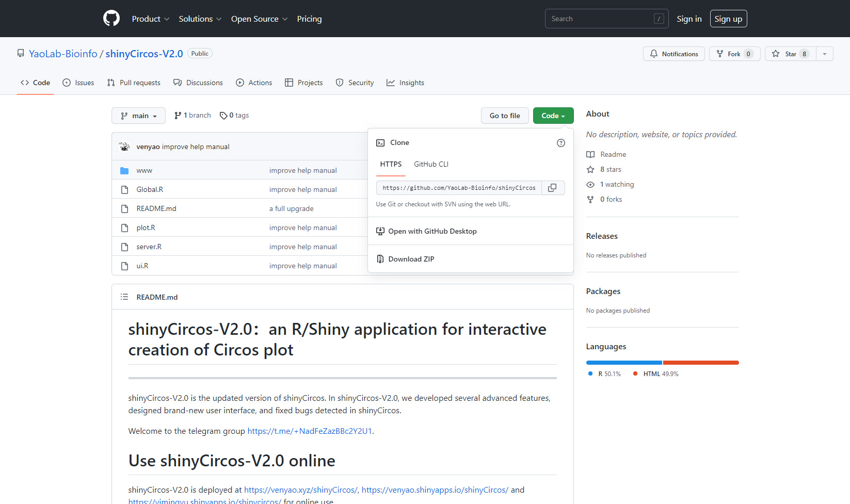Open the Actions tab

[254, 83]
